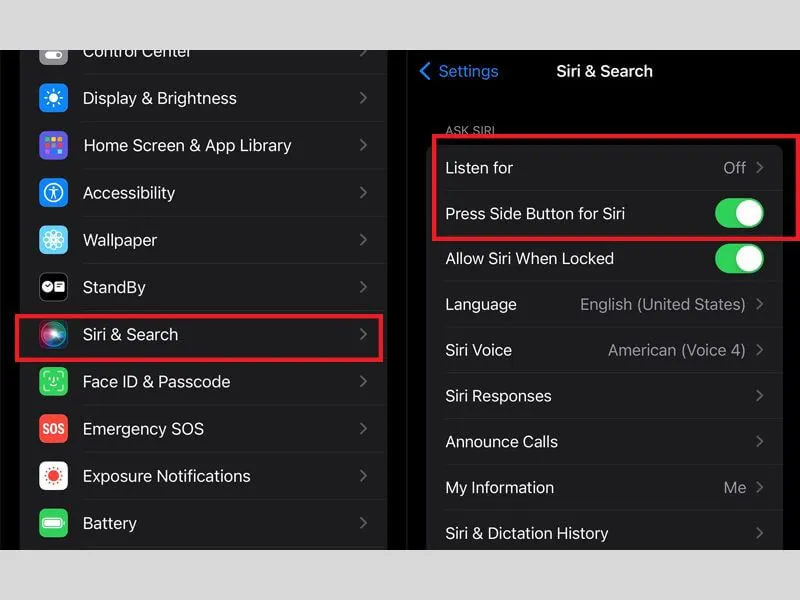Open Emergency SOS settings
This screenshot has width=800, height=600.
(x=203, y=429)
